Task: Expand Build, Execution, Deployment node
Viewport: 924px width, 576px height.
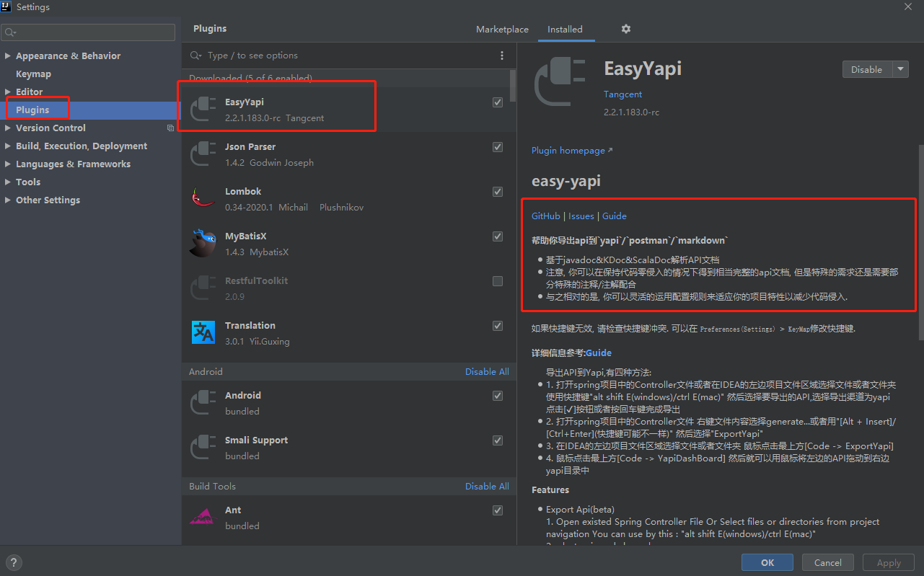Action: [8, 146]
